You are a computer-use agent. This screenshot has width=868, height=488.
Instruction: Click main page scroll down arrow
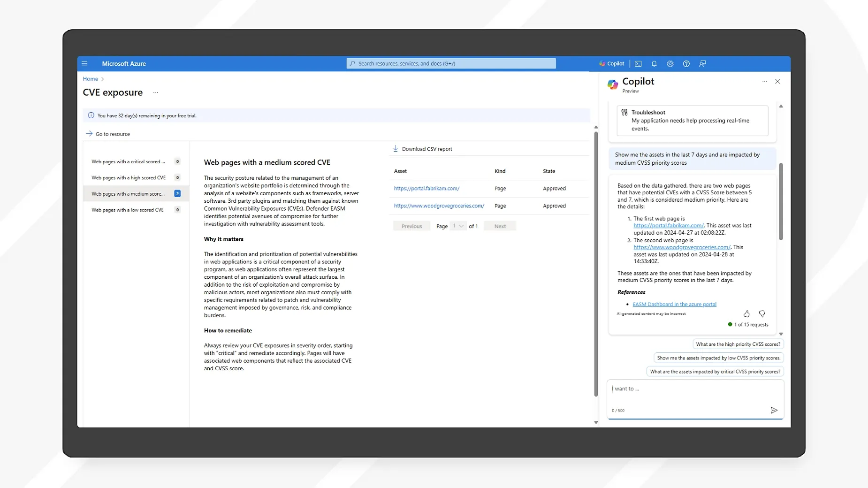596,422
